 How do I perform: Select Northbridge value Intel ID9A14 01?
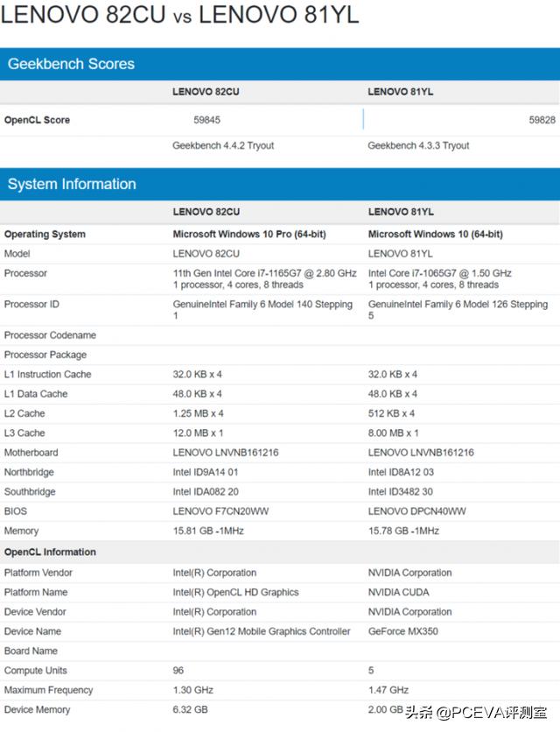tap(206, 473)
